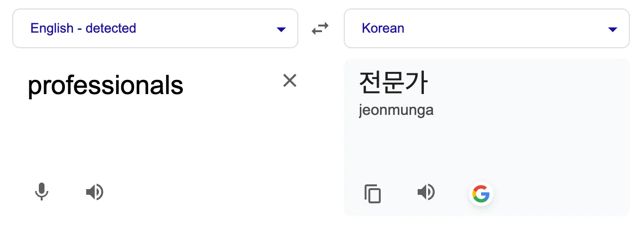Expand target language list via its arrow
644x226 pixels.
pos(612,29)
